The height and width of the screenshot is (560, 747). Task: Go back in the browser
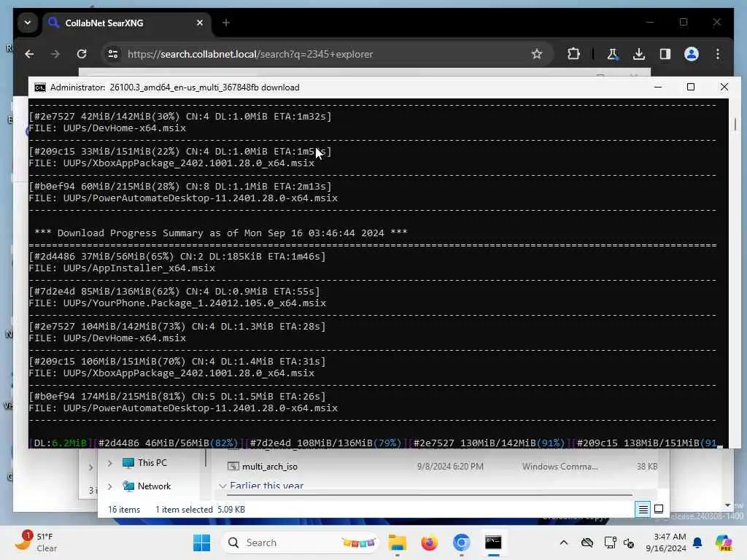tap(29, 54)
